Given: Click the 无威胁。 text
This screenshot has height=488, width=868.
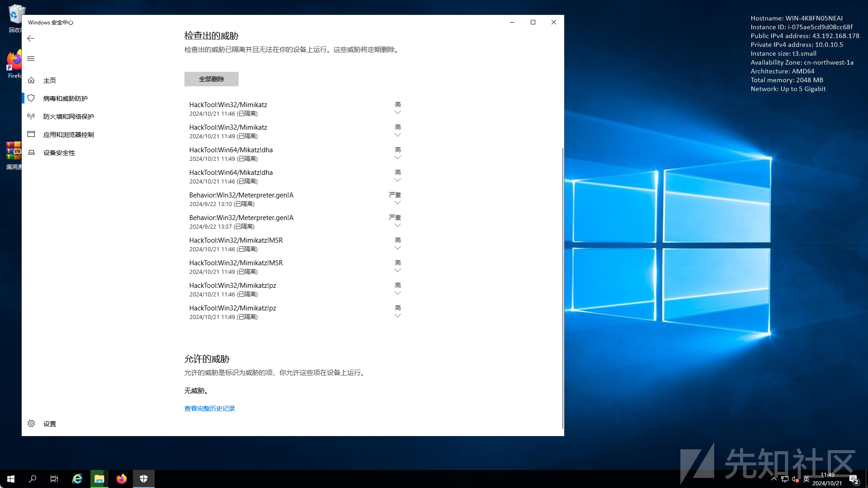Looking at the screenshot, I should [196, 390].
